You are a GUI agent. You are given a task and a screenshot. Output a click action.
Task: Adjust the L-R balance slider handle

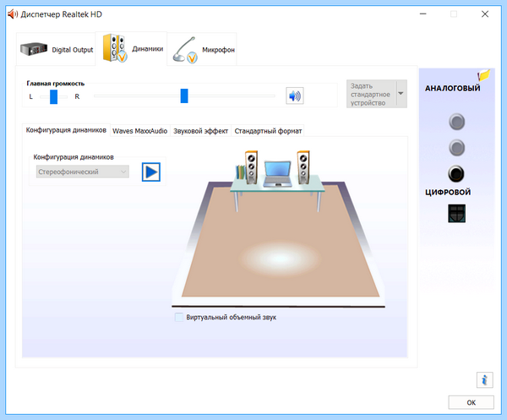coord(54,96)
